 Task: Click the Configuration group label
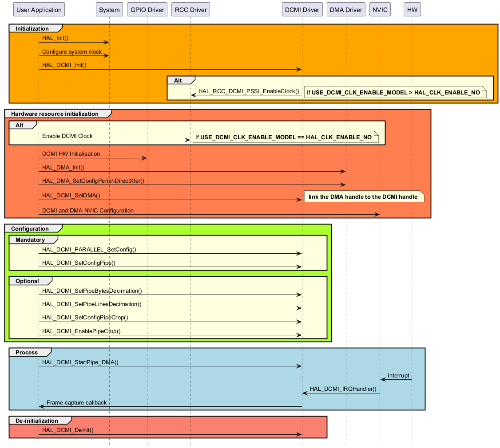click(x=30, y=229)
